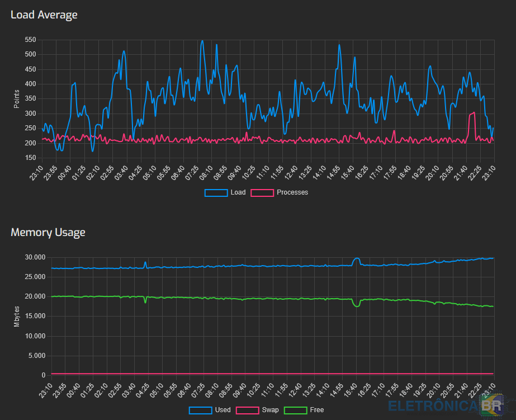Click the 'Free' legend text label
Image resolution: width=516 pixels, height=420 pixels.
[317, 410]
